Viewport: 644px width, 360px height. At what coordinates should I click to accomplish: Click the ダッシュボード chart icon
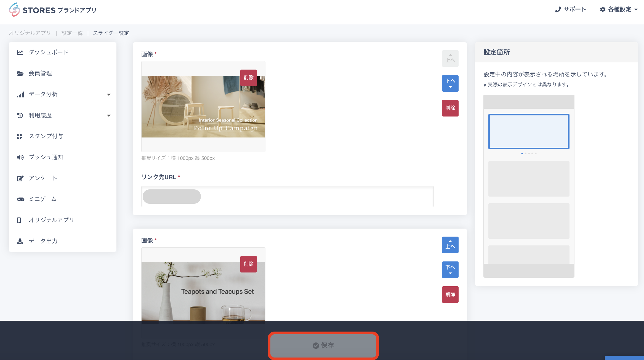(20, 52)
